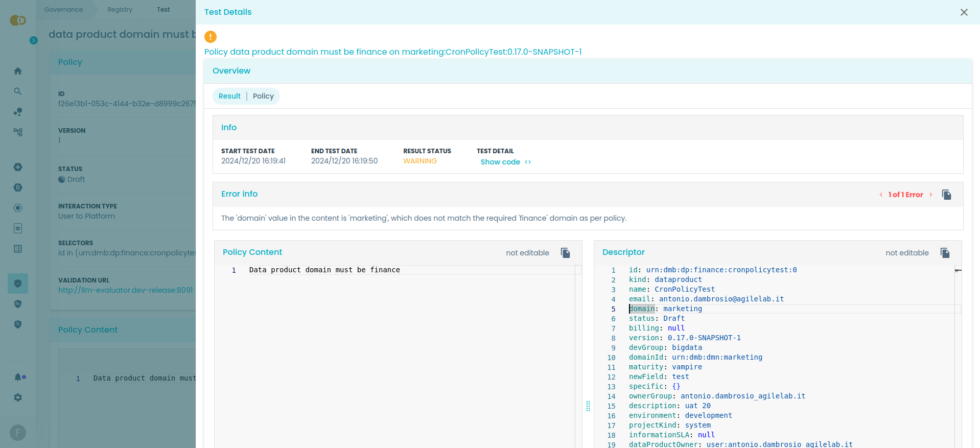Switch to the Policy tab

[263, 96]
